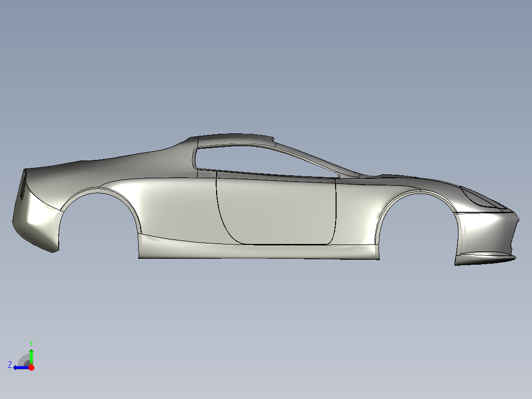
Task: Select the car door panel surface
Action: click(x=276, y=210)
